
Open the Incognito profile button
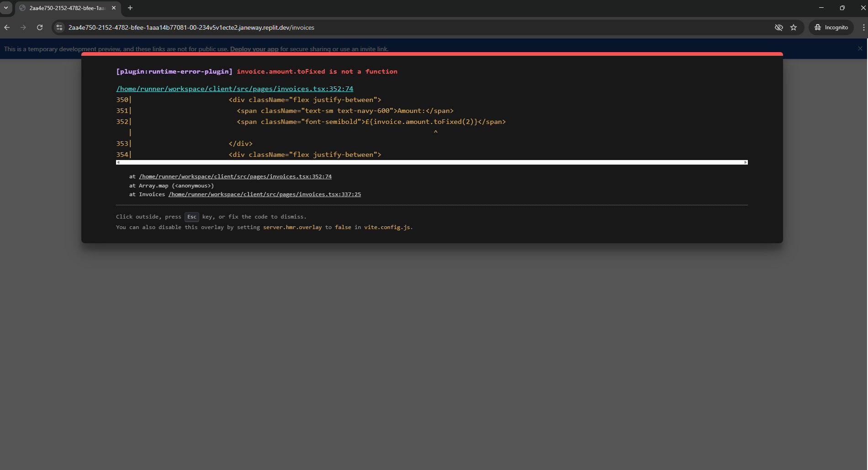point(831,27)
